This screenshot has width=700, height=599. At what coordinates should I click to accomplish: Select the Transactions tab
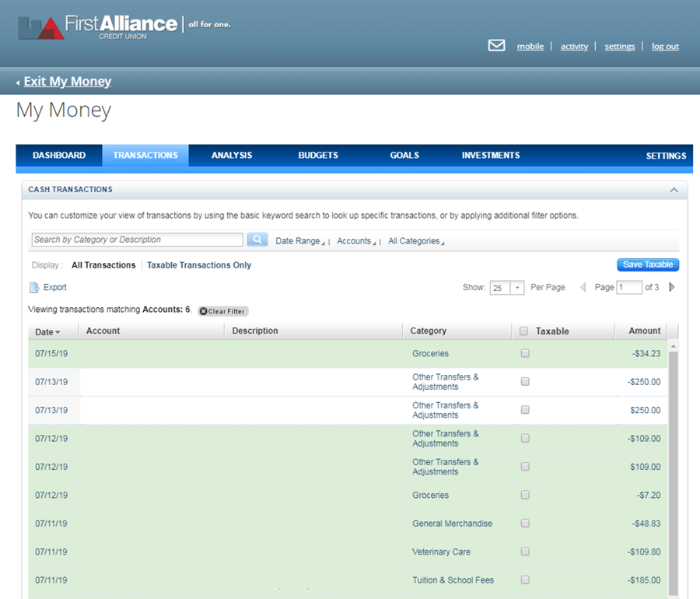pyautogui.click(x=145, y=156)
